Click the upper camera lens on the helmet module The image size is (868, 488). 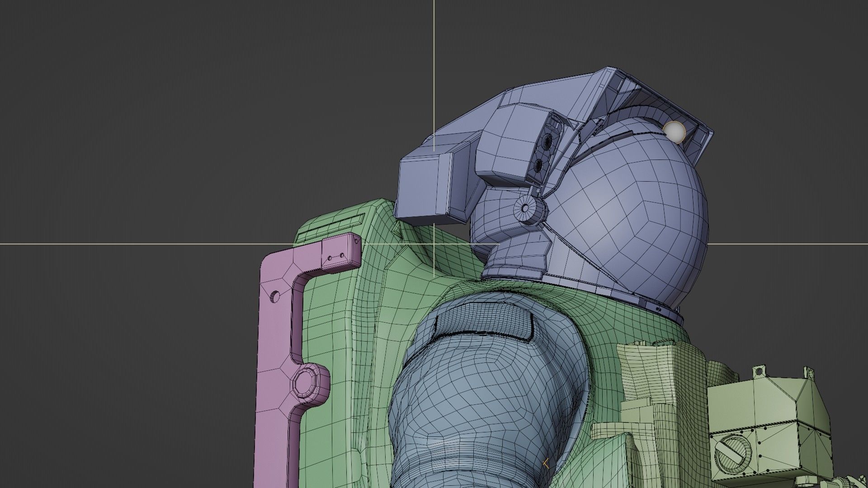coord(547,142)
